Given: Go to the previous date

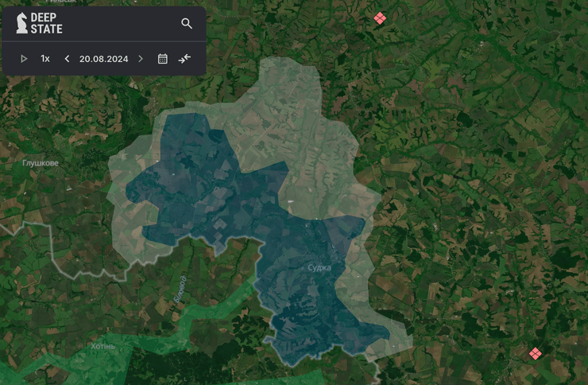Looking at the screenshot, I should pyautogui.click(x=67, y=59).
